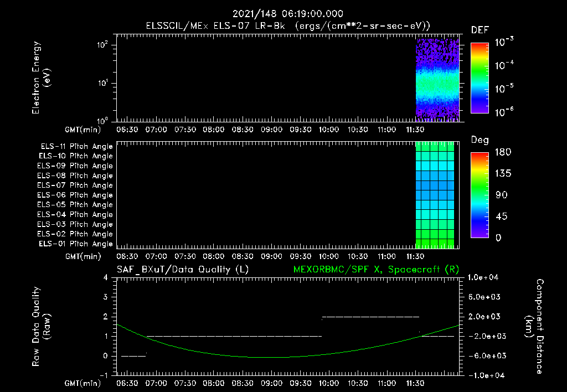
Task: Click the 45 label on the Deg scale
Action: (x=502, y=216)
